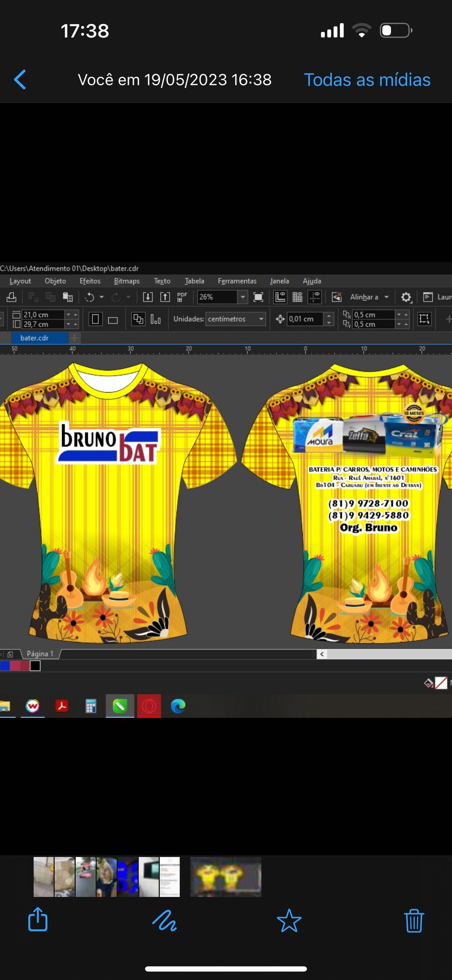
Task: Open 'Todas as mídias'
Action: (x=367, y=80)
